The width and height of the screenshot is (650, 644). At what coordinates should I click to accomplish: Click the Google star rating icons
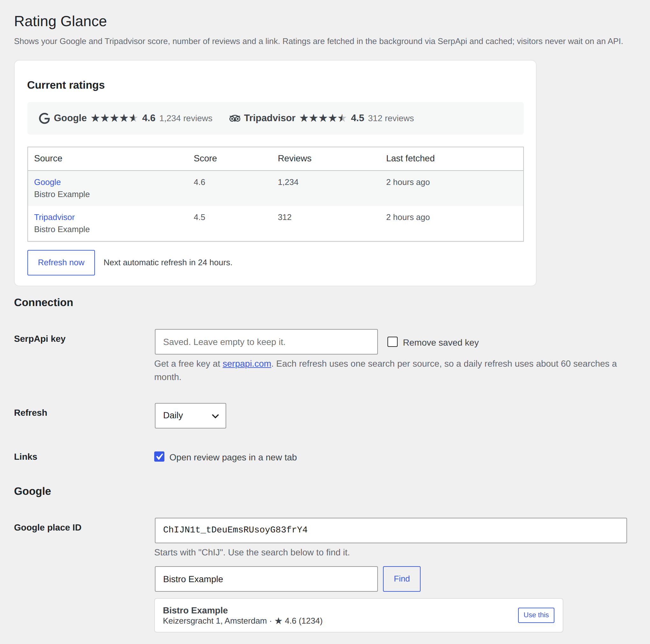point(114,118)
